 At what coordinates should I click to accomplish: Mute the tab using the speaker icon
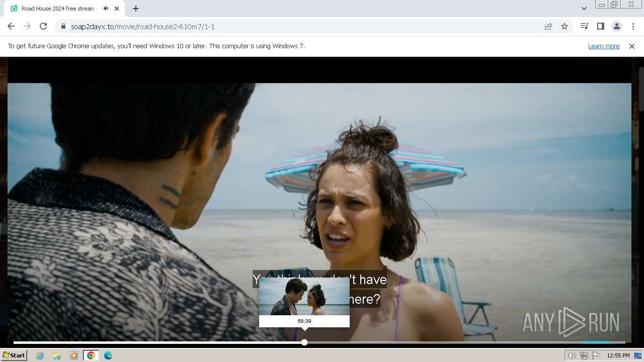coord(106,9)
